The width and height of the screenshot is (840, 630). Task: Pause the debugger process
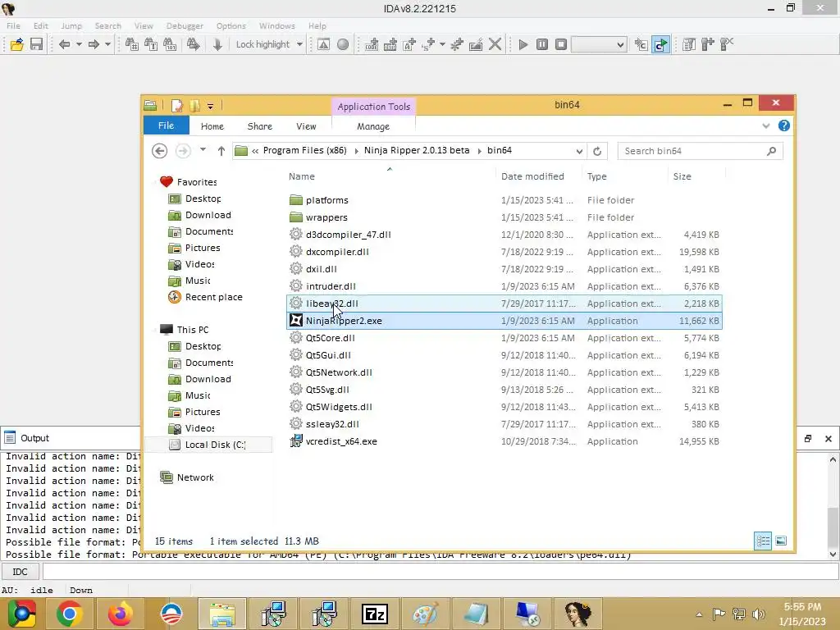click(x=542, y=44)
